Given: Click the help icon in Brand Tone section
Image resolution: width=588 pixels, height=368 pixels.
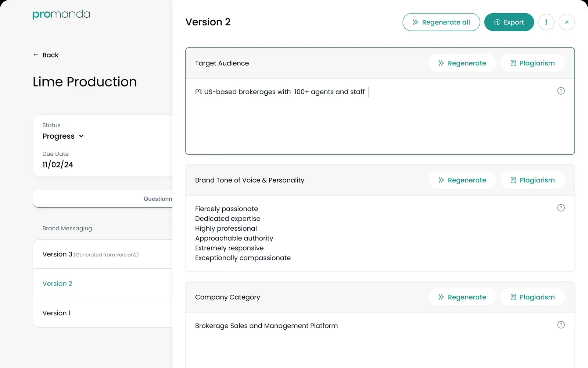Looking at the screenshot, I should pyautogui.click(x=561, y=208).
